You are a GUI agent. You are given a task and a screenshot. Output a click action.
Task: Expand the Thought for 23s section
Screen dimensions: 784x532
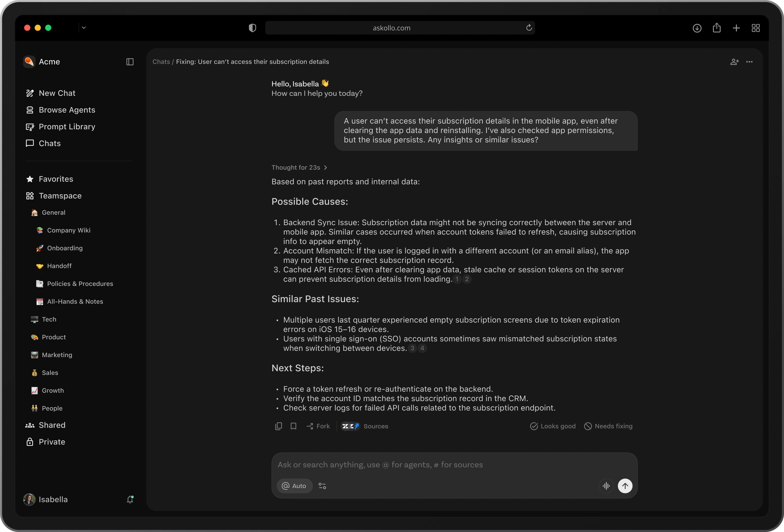pos(299,168)
